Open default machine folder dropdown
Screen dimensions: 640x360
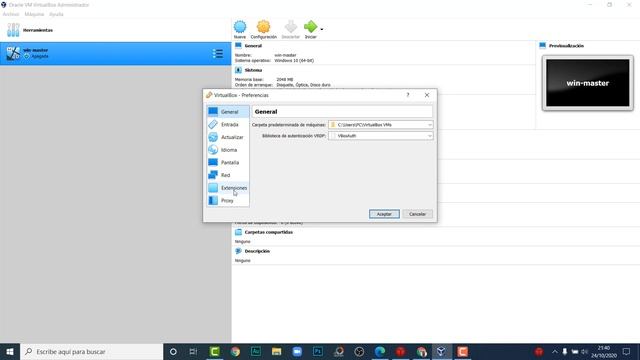[x=380, y=124]
